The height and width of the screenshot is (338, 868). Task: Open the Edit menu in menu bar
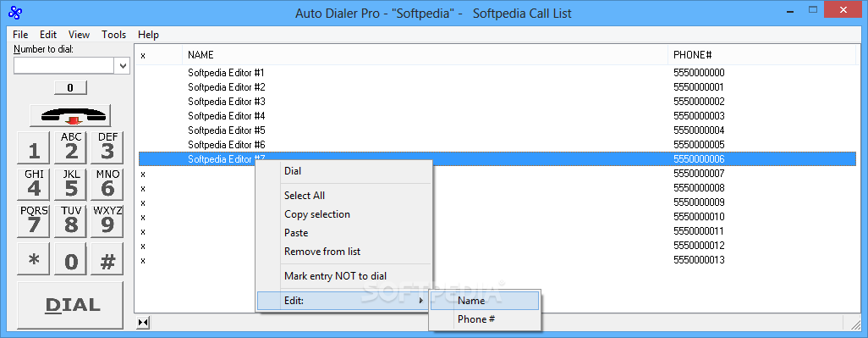point(48,35)
